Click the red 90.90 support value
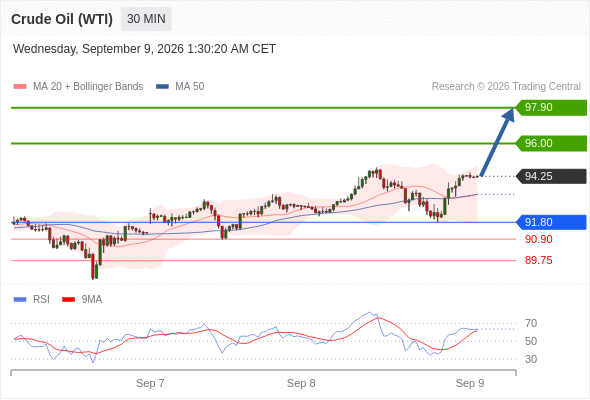This screenshot has height=400, width=590. tap(538, 239)
